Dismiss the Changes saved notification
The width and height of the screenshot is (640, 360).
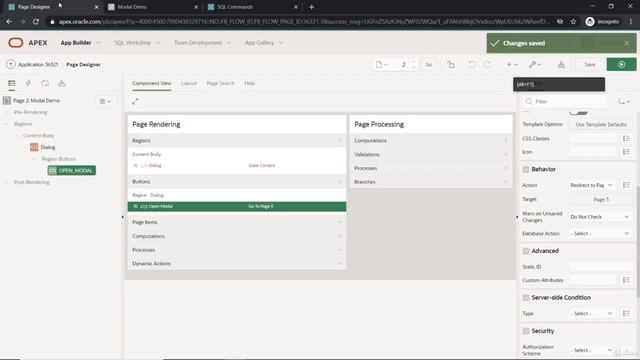coord(627,43)
